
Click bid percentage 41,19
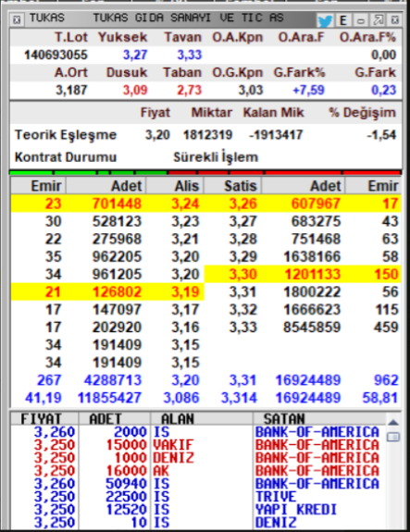(43, 398)
